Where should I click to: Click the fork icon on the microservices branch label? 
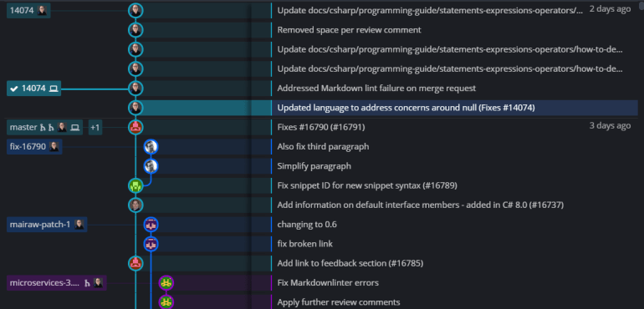click(87, 283)
